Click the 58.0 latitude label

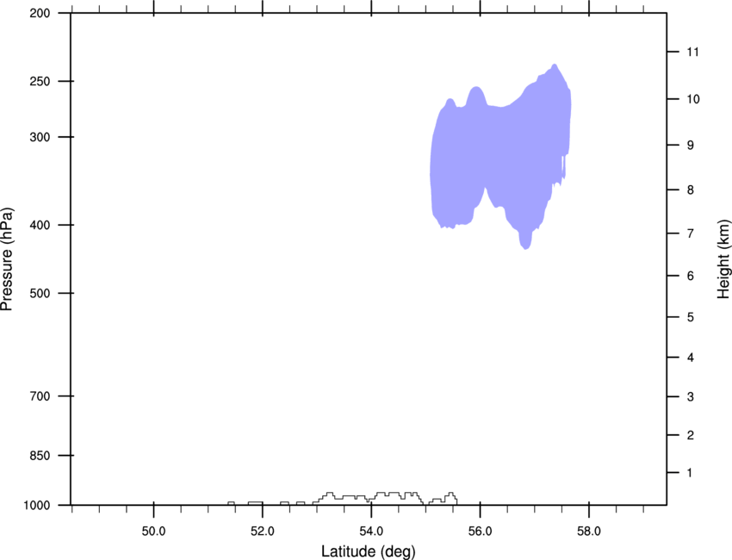tap(589, 531)
